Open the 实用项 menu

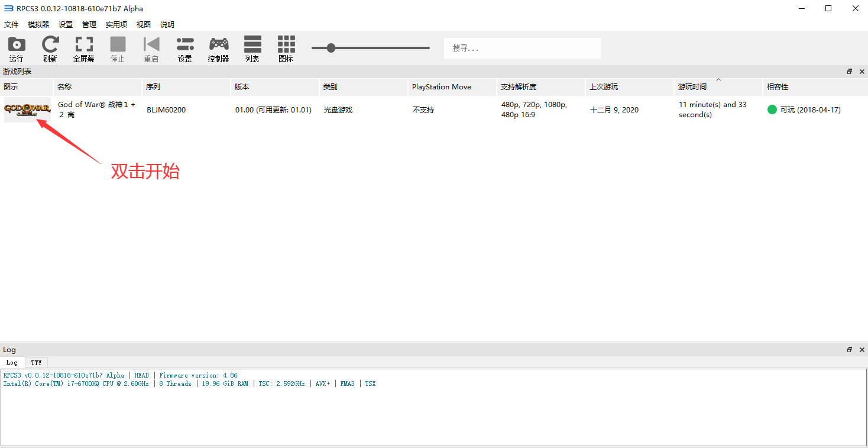(x=116, y=25)
